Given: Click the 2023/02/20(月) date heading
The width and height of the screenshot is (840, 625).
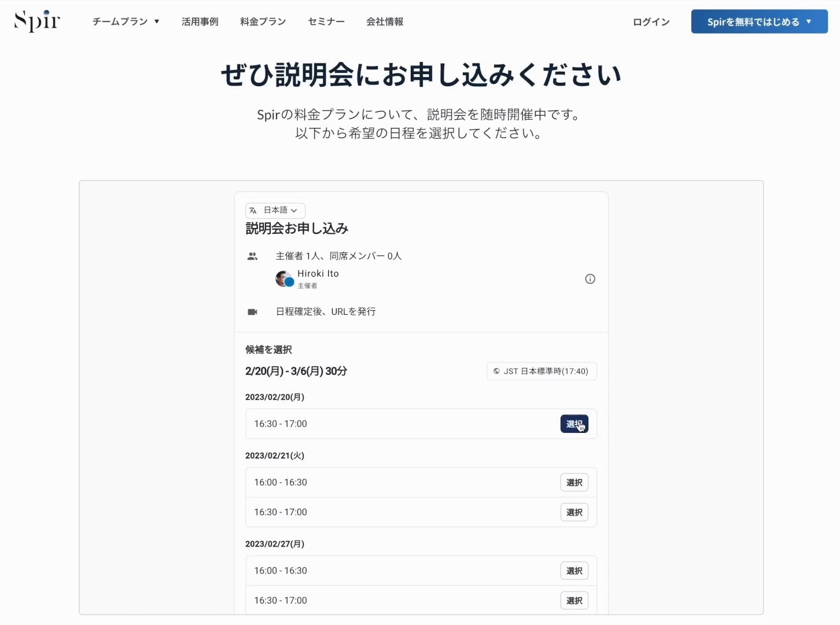Looking at the screenshot, I should point(275,397).
